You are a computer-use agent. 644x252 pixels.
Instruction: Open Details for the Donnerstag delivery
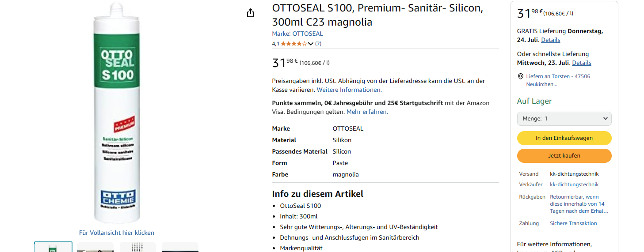coord(551,40)
